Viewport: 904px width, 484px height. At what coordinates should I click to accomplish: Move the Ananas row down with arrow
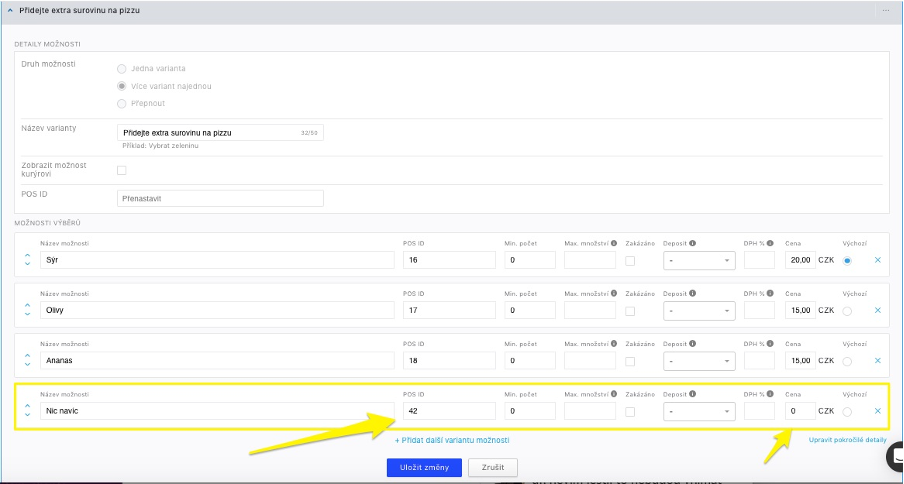tap(27, 364)
